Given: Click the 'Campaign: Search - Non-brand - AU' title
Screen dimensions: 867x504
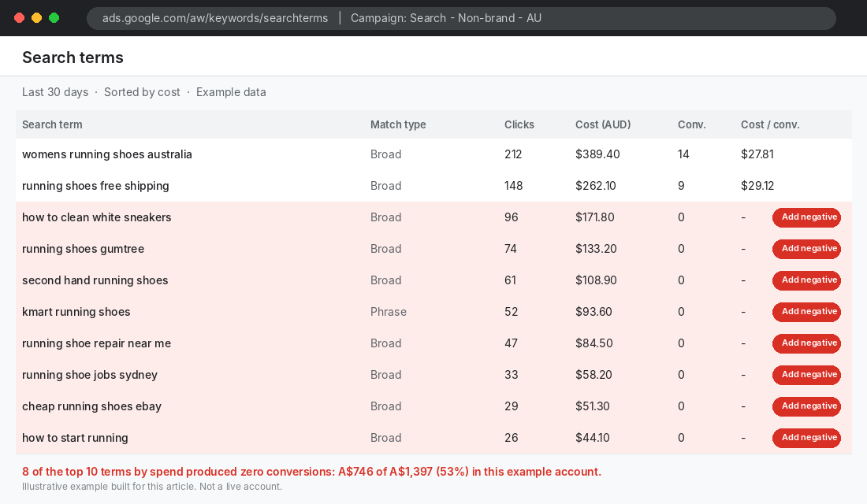Looking at the screenshot, I should point(446,18).
